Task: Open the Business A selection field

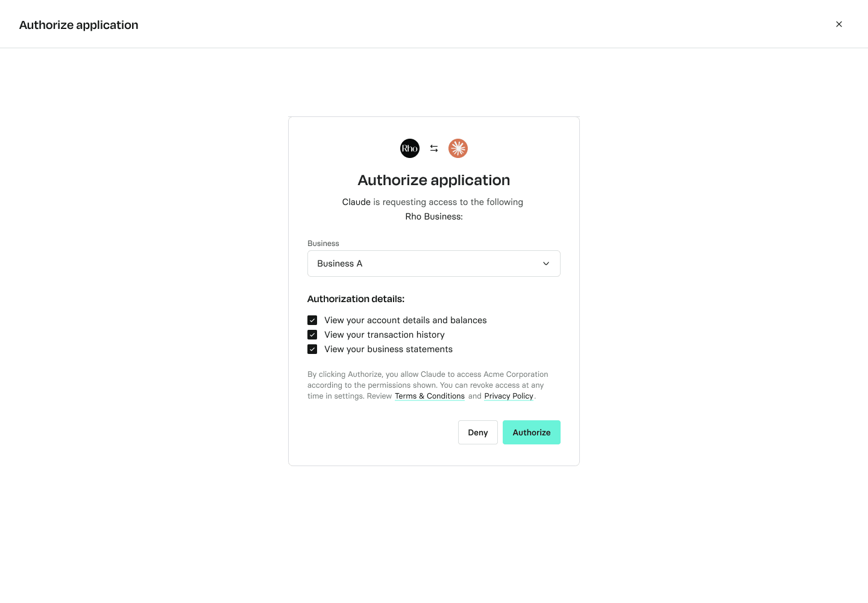Action: point(434,264)
